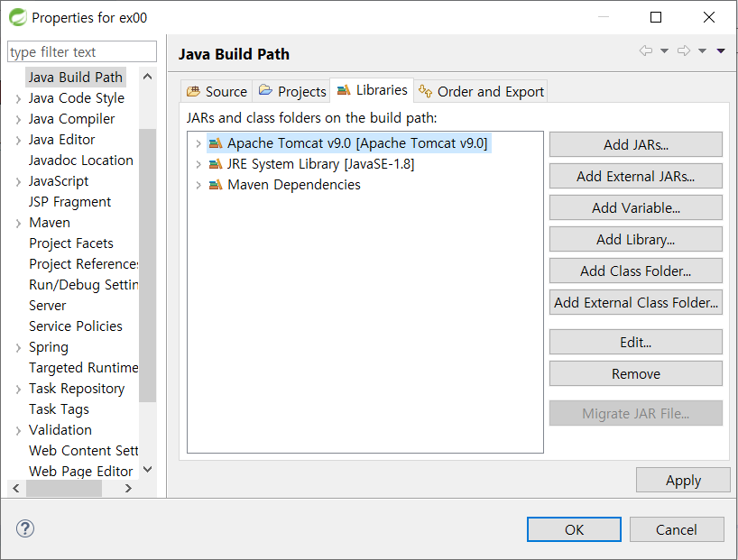Click the Edit... button
Screen dimensions: 738x560
(x=636, y=342)
